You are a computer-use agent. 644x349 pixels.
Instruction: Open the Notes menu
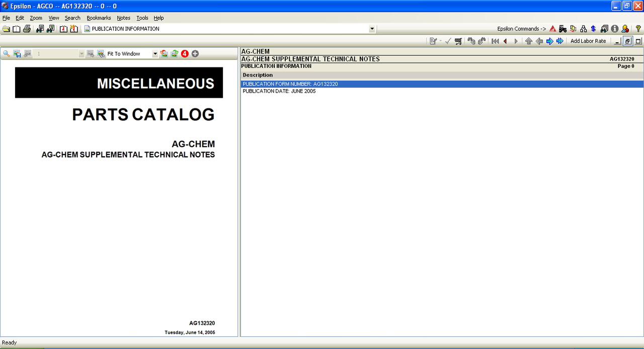(x=123, y=18)
